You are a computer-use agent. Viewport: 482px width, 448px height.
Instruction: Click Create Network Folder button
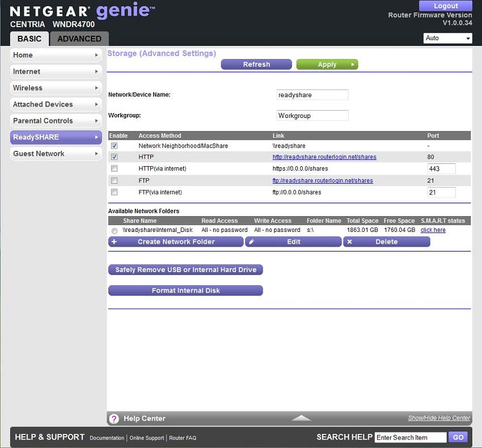[176, 242]
